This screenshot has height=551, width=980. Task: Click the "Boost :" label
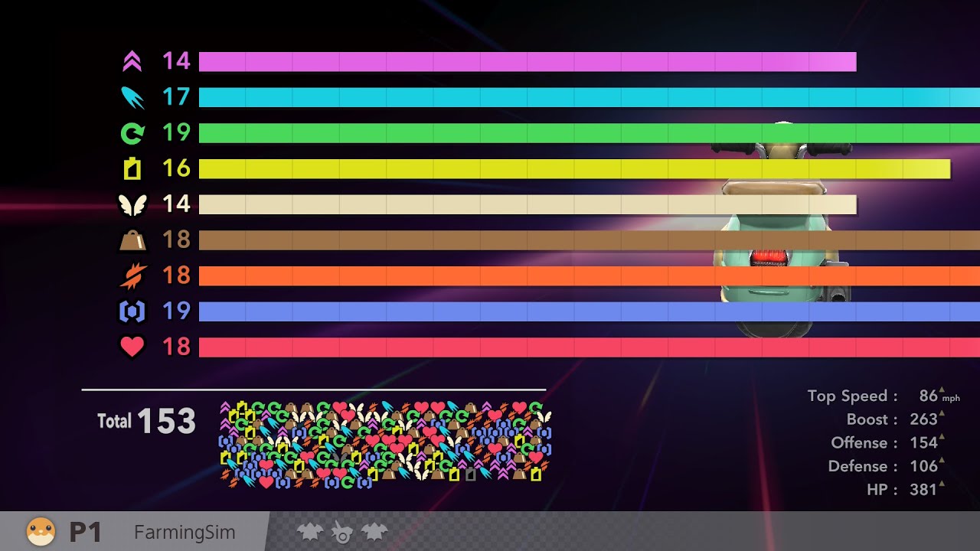[873, 419]
